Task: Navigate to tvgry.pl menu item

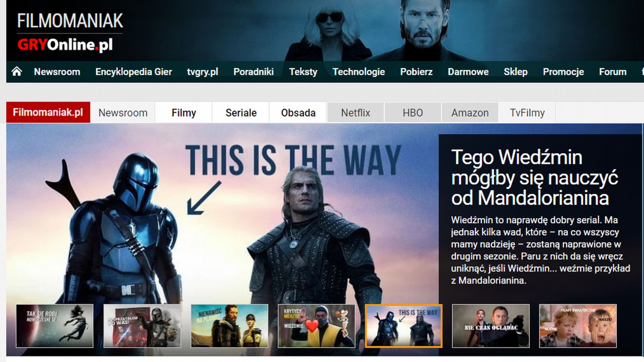Action: pyautogui.click(x=202, y=71)
